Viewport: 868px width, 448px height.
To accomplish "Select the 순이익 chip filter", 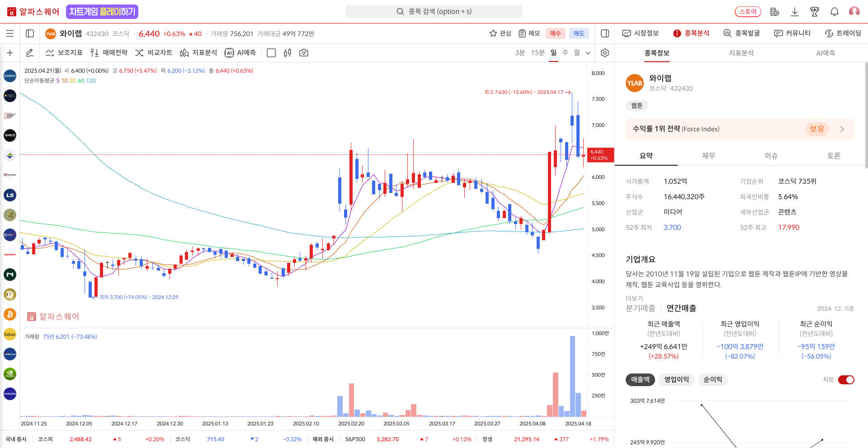I will (713, 380).
